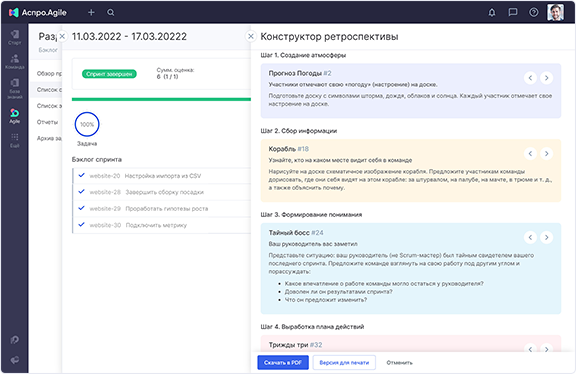Click activity title Тайный босс #24
576x374 pixels.
(296, 233)
